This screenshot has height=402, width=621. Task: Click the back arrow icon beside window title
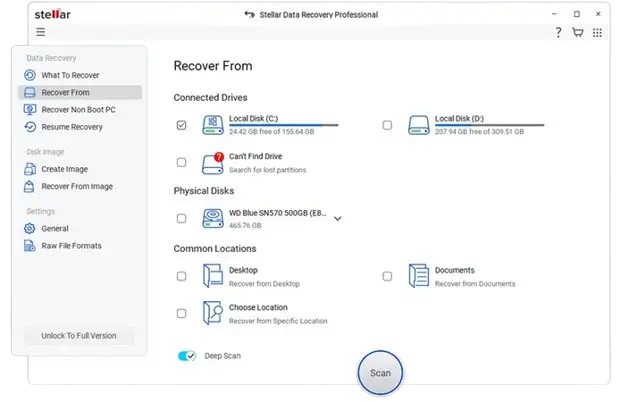coord(249,15)
